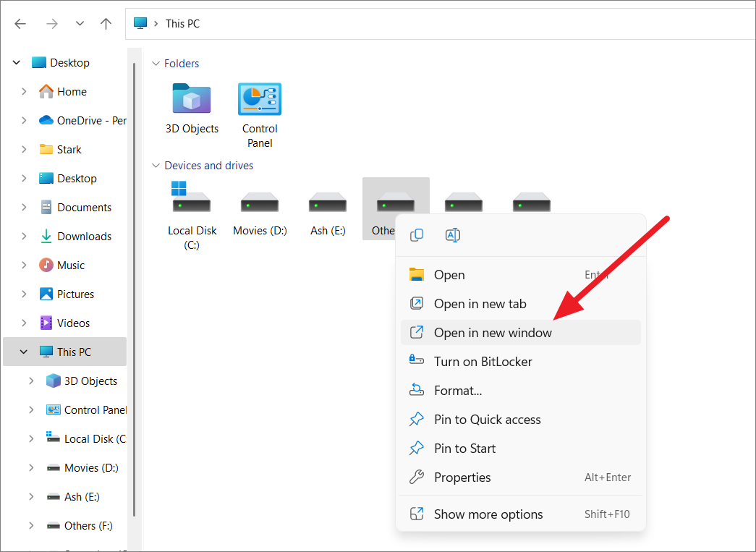Expand the Downloads tree node
Image resolution: width=756 pixels, height=552 pixels.
(x=24, y=237)
